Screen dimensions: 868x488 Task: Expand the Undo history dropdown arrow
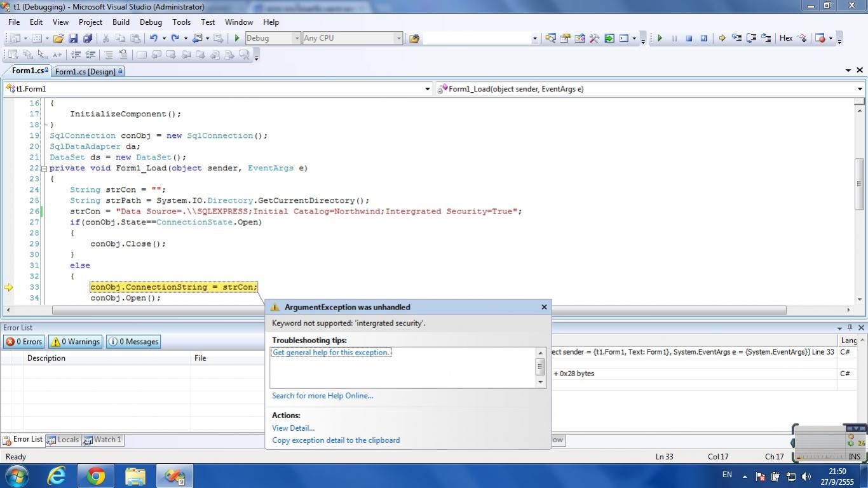pyautogui.click(x=164, y=38)
